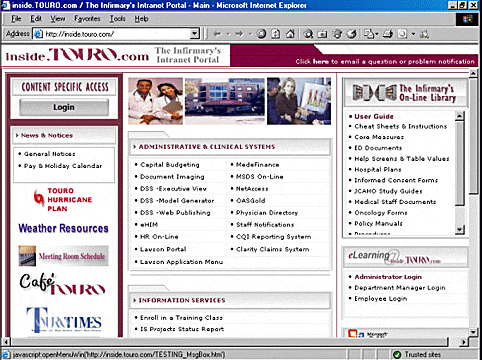
Task: Open the Favorites menu
Action: tap(87, 19)
